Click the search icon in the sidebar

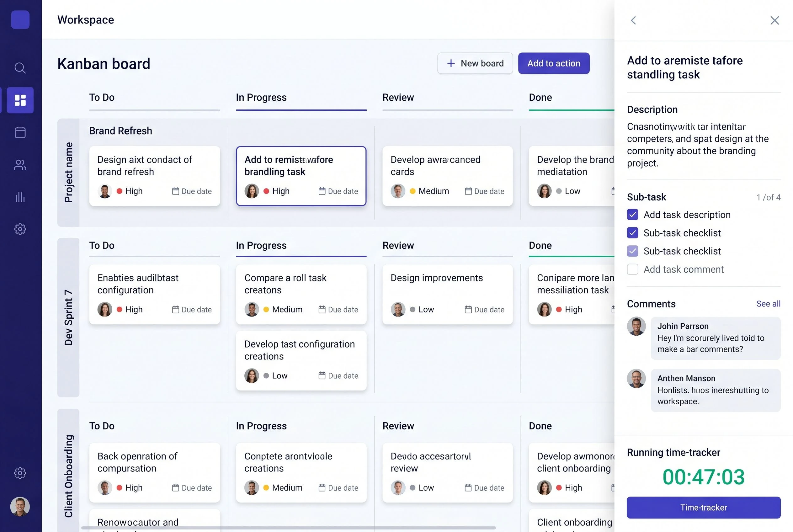click(x=20, y=68)
